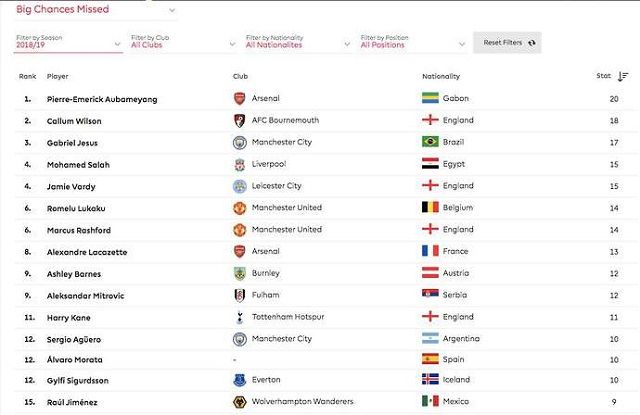Open the Big Chances Missed stat selector
This screenshot has width=640, height=415.
coord(96,10)
